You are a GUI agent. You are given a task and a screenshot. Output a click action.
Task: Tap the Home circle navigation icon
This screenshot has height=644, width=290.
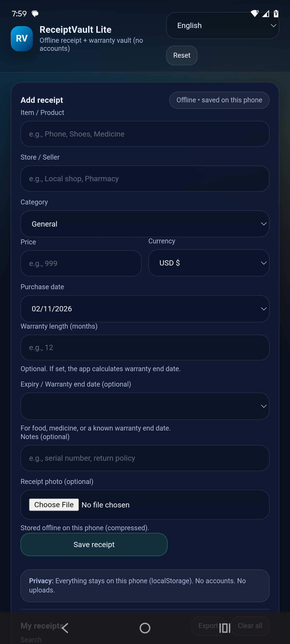(145, 628)
